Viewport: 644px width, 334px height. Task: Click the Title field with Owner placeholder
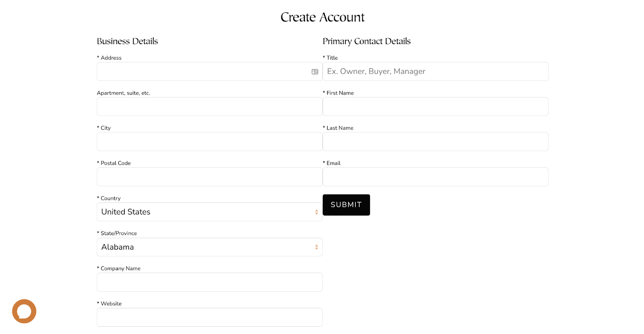[x=435, y=72]
